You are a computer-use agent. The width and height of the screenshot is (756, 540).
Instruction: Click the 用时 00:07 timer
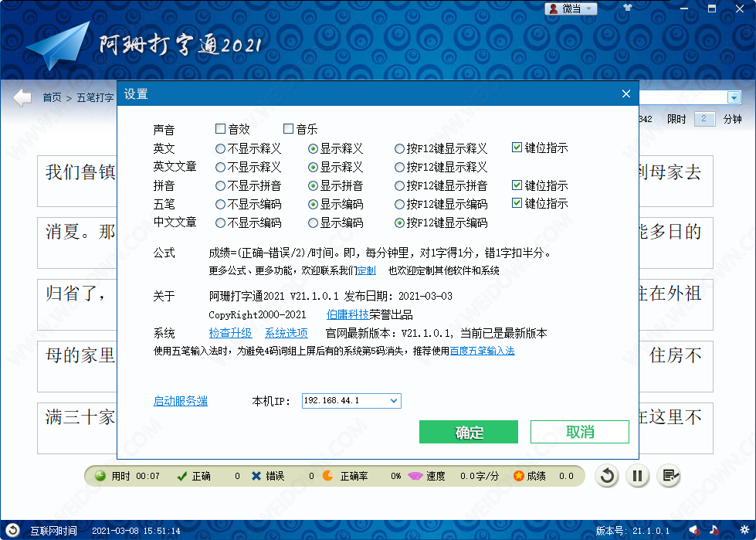click(x=127, y=477)
